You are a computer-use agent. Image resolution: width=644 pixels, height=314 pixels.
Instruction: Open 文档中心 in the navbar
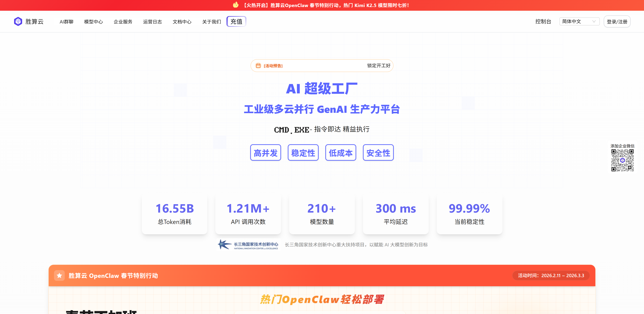(182, 22)
